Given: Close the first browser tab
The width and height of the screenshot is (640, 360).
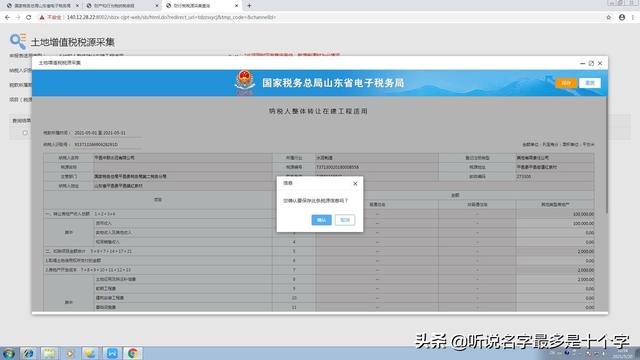Looking at the screenshot, I should tap(77, 6).
